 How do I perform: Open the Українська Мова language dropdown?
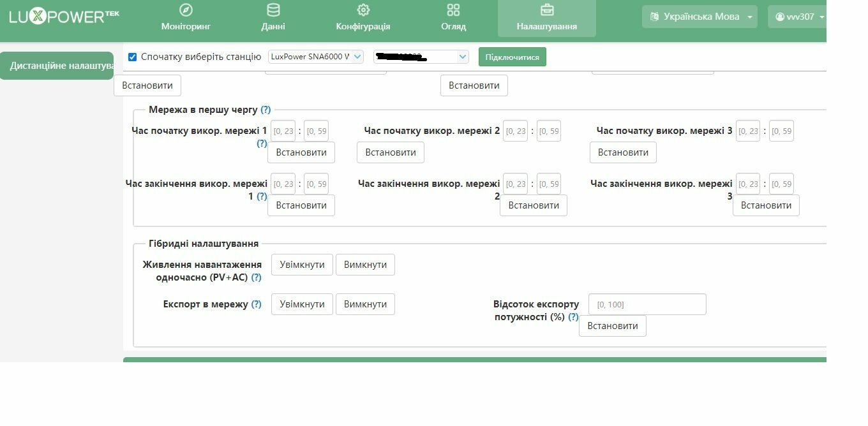pos(700,17)
